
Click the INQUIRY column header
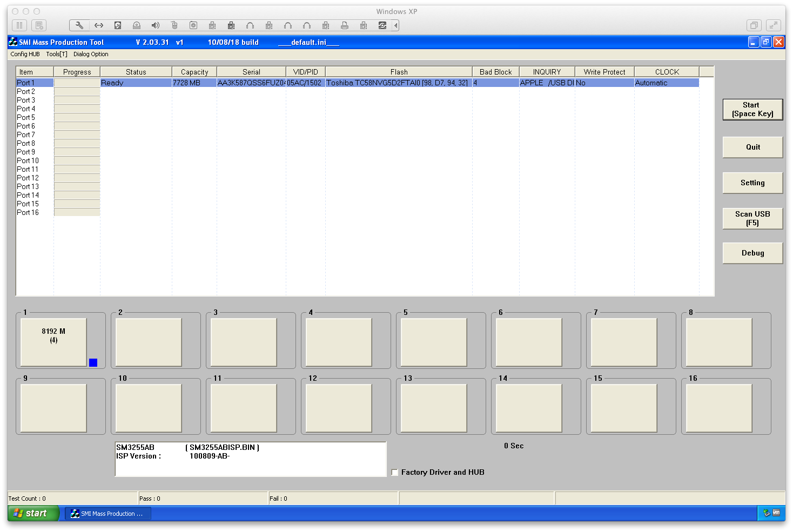click(547, 72)
